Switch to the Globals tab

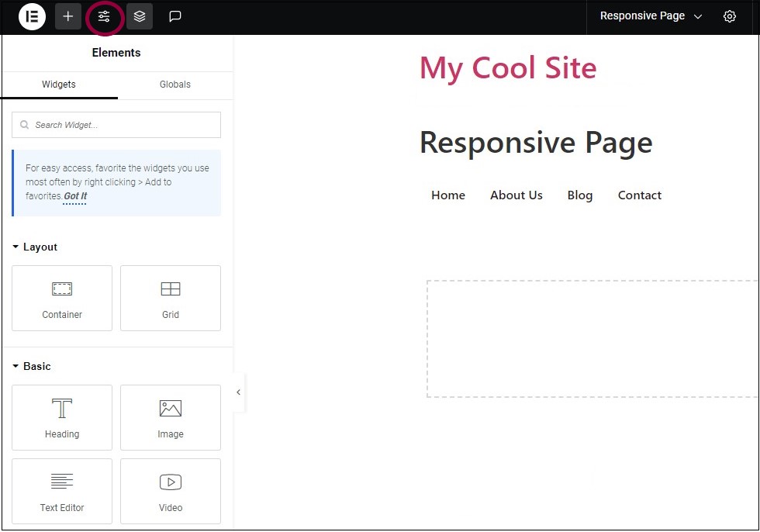point(175,85)
